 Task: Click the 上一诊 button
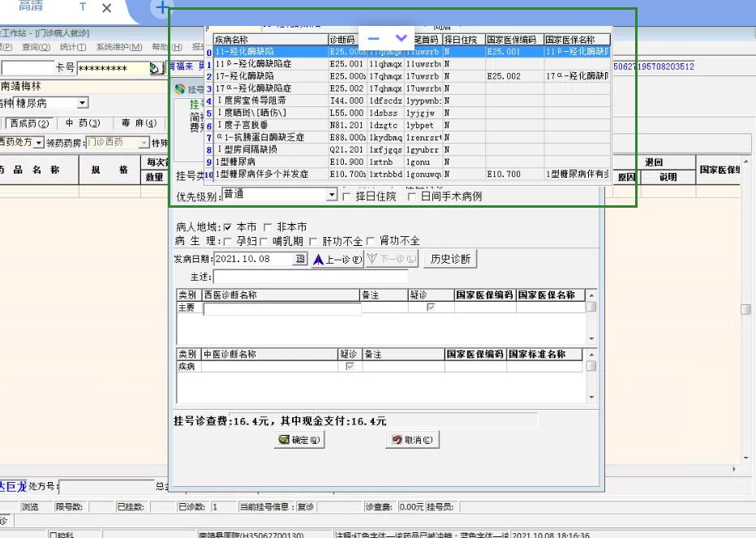pyautogui.click(x=337, y=260)
